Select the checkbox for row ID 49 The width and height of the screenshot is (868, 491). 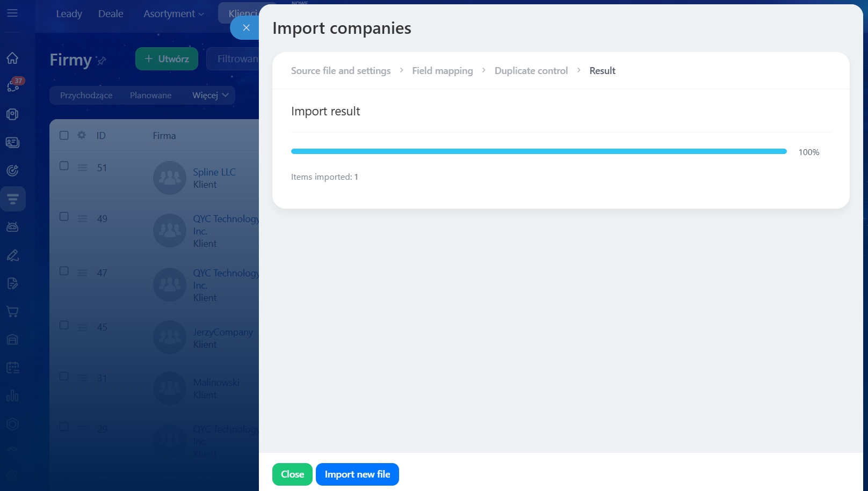point(64,217)
